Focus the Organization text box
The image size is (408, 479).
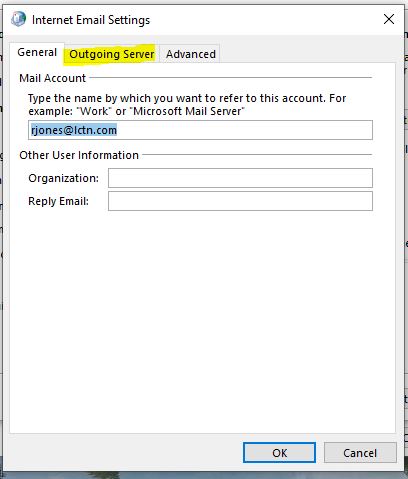[x=240, y=178]
